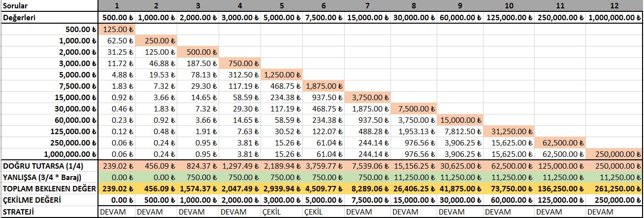This screenshot has height=218, width=644.
Task: Select the 0.00 ₺ cell in ÇEKİLME DEĞERİ row
Action: tap(117, 200)
